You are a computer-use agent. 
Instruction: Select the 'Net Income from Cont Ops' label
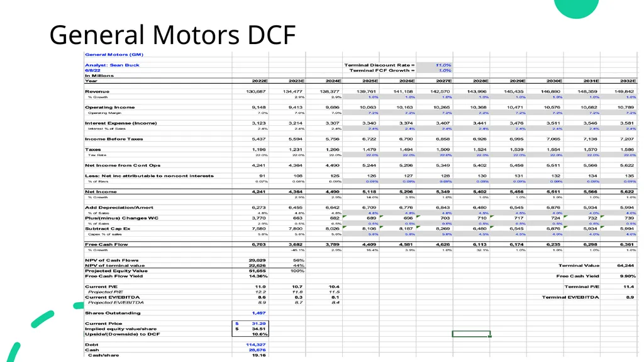pyautogui.click(x=123, y=166)
